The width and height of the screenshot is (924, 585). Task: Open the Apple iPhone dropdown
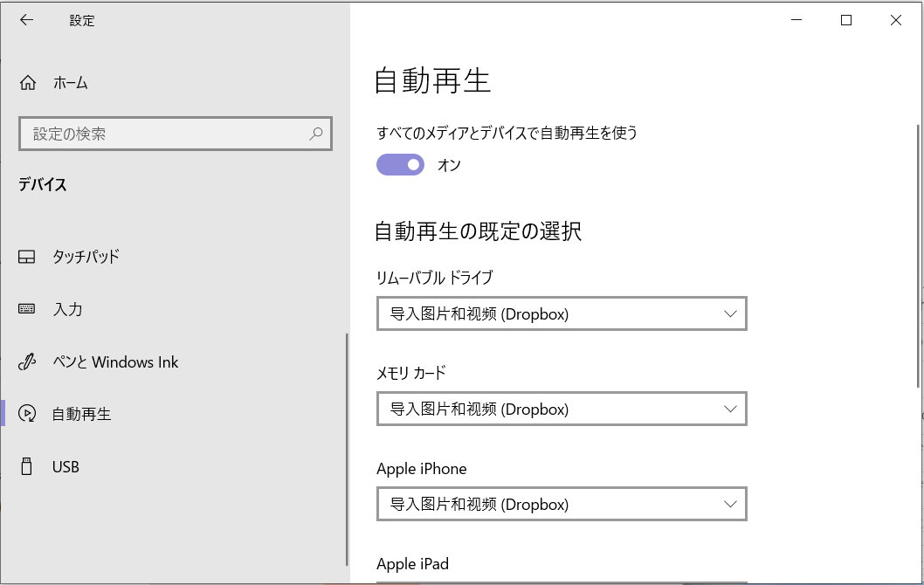[562, 504]
